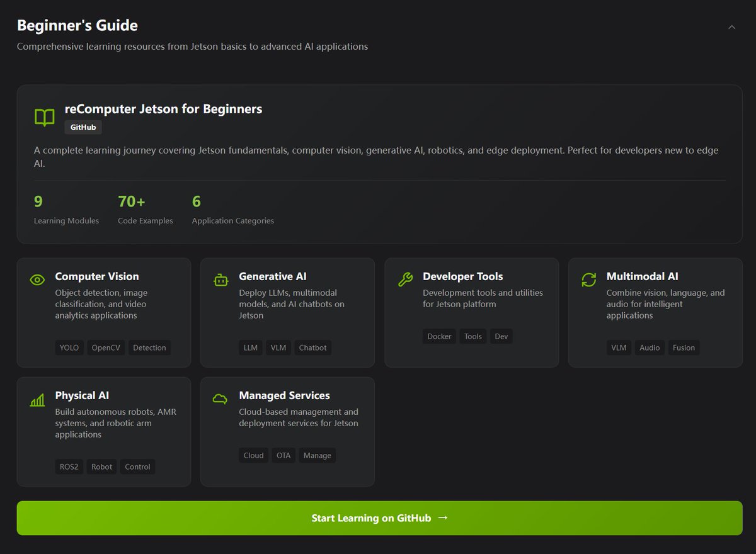756x554 pixels.
Task: Click the VLM tag in Generative AI card
Action: [x=278, y=348]
